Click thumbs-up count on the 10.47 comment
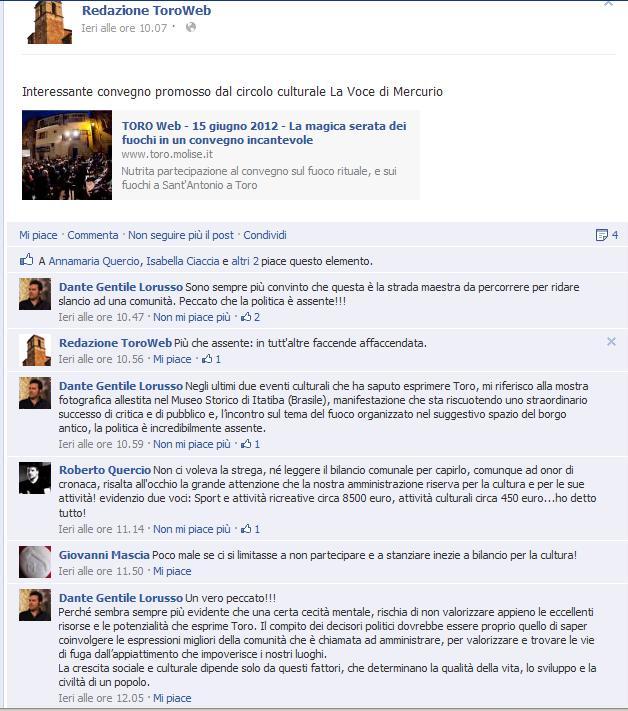Viewport: 628px width, 711px height. coord(250,317)
